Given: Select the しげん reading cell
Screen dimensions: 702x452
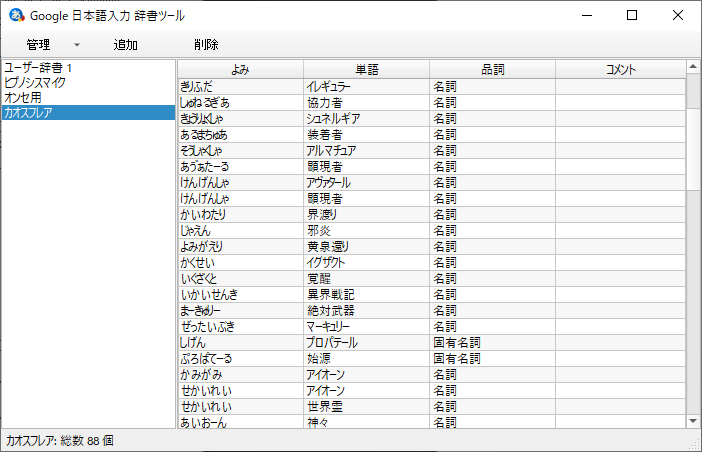Looking at the screenshot, I should 240,343.
